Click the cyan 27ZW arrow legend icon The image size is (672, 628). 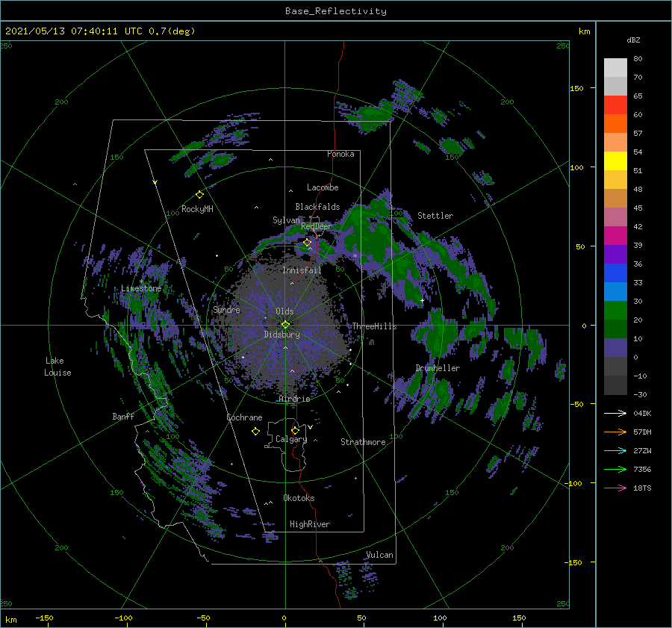click(x=615, y=450)
